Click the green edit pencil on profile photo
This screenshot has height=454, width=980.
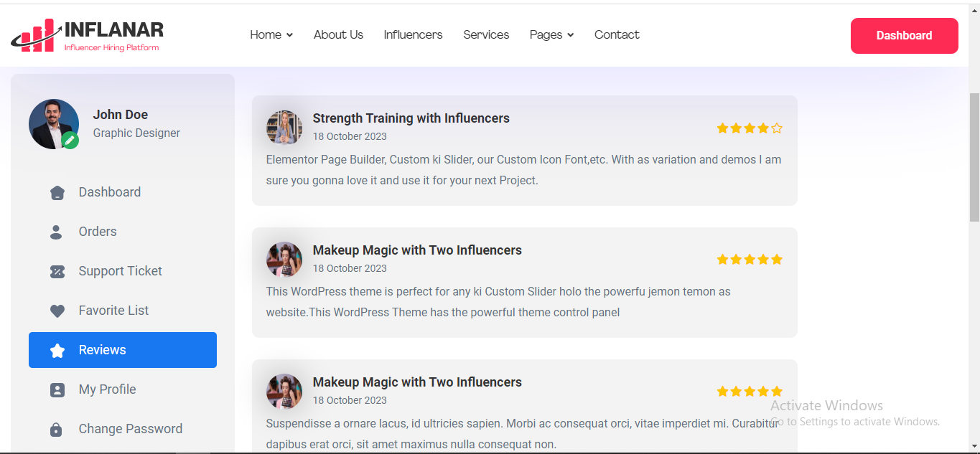pyautogui.click(x=70, y=141)
